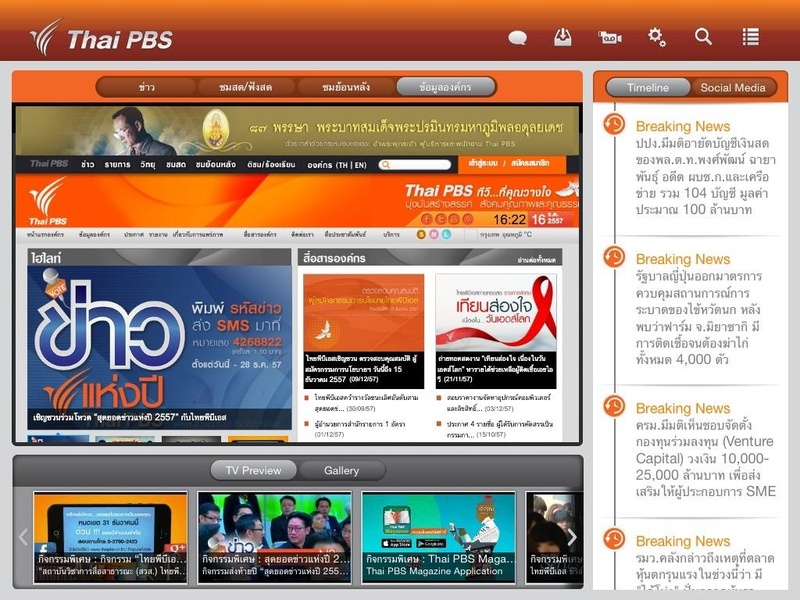Open รายการ in dark web nav bar
800x600 pixels.
pyautogui.click(x=117, y=164)
